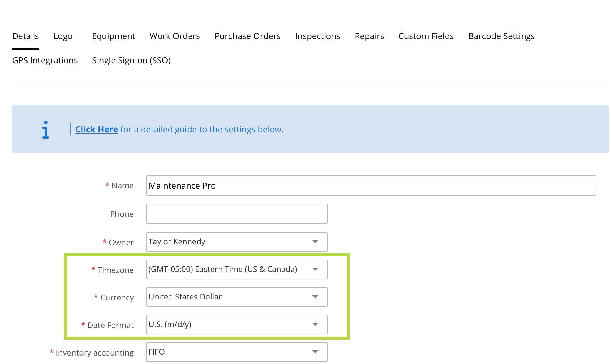
Task: Select the Inspections tab
Action: 318,36
